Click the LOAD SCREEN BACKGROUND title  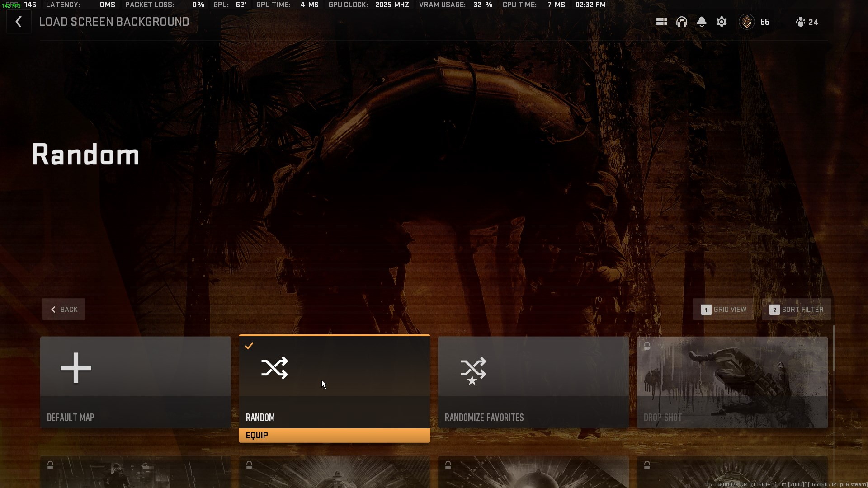pos(114,22)
